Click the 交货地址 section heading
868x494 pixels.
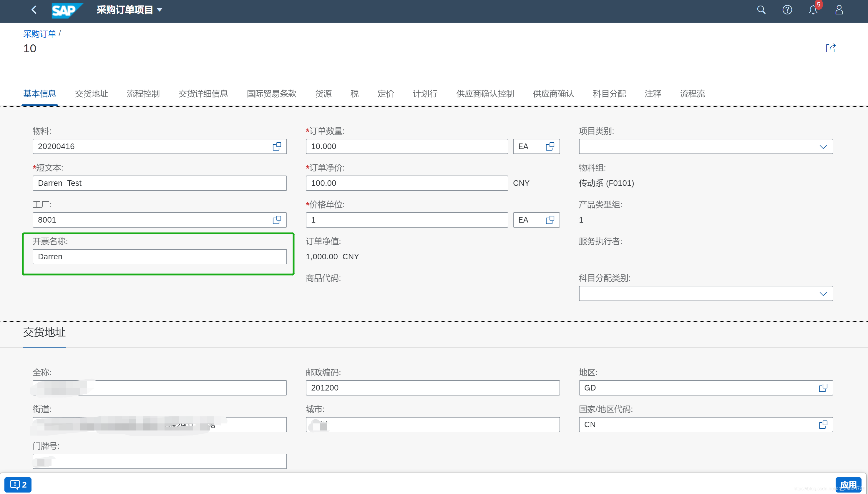[44, 332]
